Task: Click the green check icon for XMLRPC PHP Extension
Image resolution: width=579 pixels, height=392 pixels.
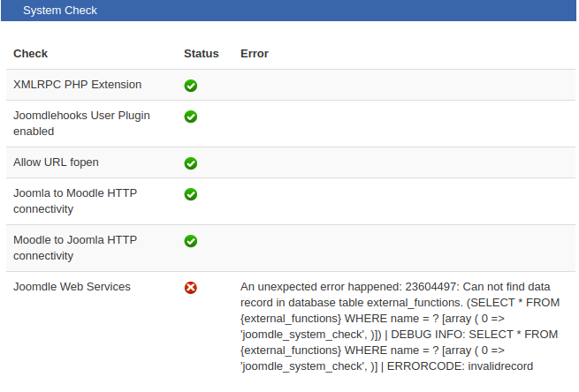Action: click(x=190, y=86)
